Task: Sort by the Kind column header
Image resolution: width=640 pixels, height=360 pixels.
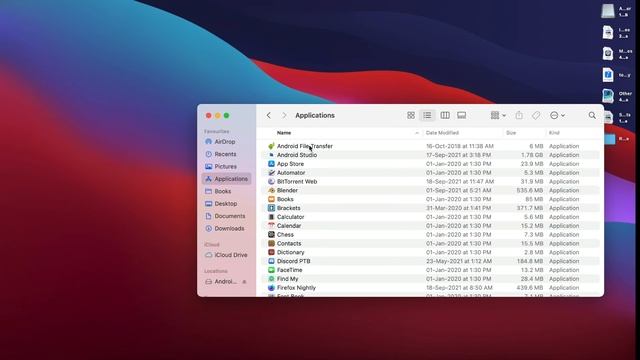Action: (554, 133)
